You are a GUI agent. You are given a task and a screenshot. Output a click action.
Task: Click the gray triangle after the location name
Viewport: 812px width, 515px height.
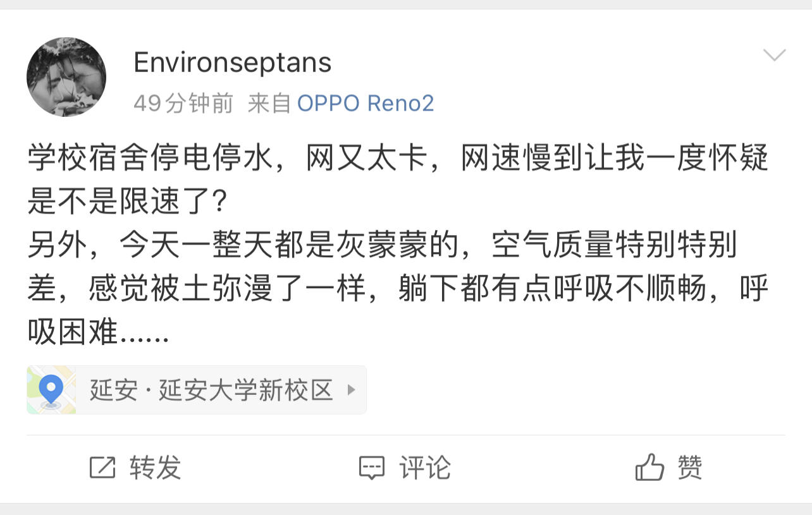352,390
